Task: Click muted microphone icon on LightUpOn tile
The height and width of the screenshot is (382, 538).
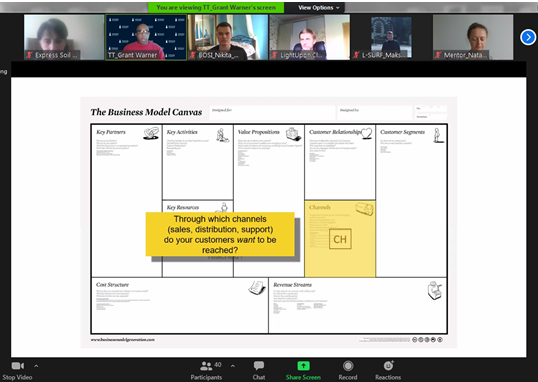Action: coord(275,55)
